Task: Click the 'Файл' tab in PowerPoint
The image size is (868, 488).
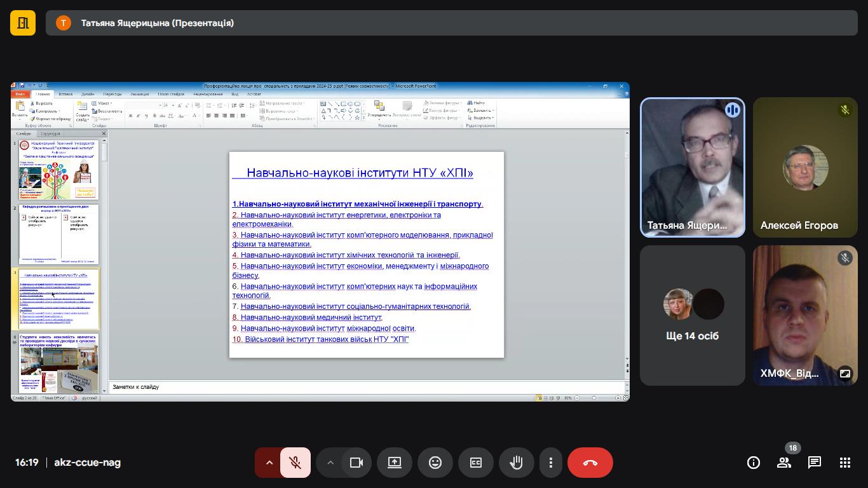Action: pyautogui.click(x=20, y=94)
